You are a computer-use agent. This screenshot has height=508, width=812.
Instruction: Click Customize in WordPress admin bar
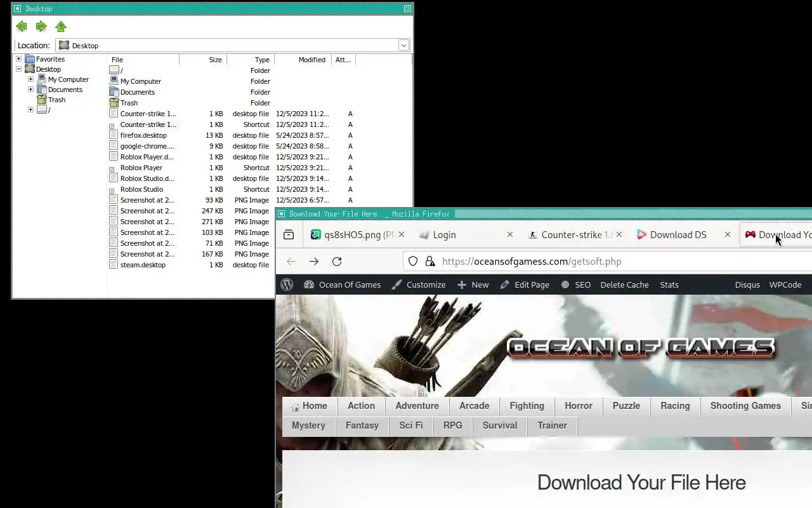(x=419, y=284)
